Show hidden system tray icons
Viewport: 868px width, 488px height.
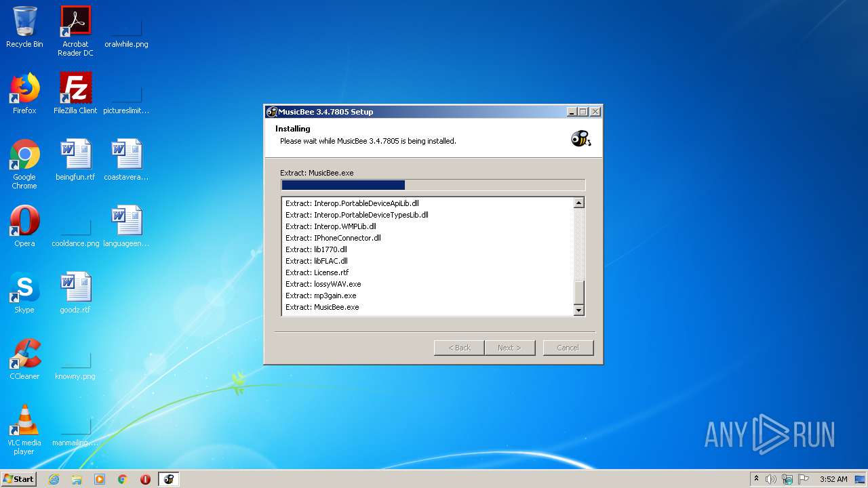coord(756,479)
